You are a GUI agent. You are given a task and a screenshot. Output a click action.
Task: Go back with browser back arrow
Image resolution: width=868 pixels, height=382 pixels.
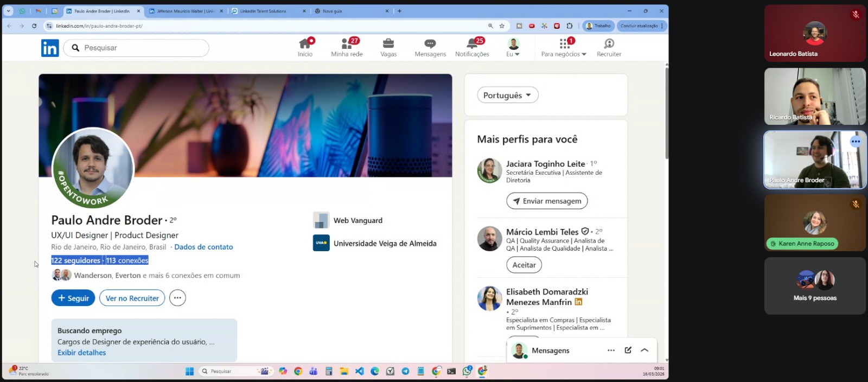coord(9,26)
